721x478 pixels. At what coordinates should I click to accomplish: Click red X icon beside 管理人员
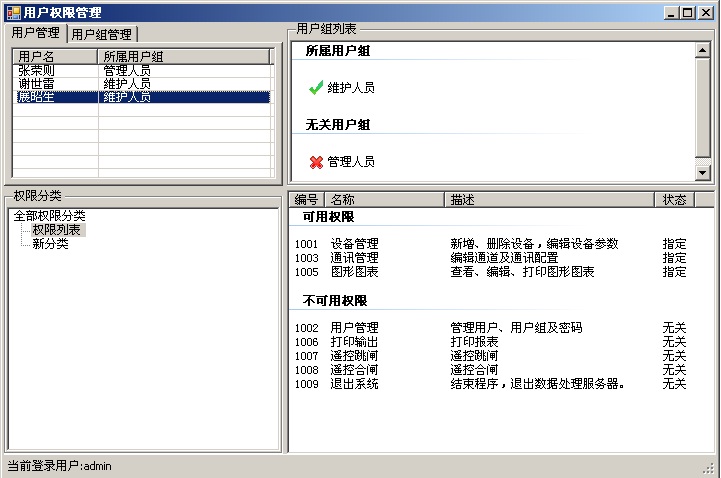pyautogui.click(x=316, y=162)
